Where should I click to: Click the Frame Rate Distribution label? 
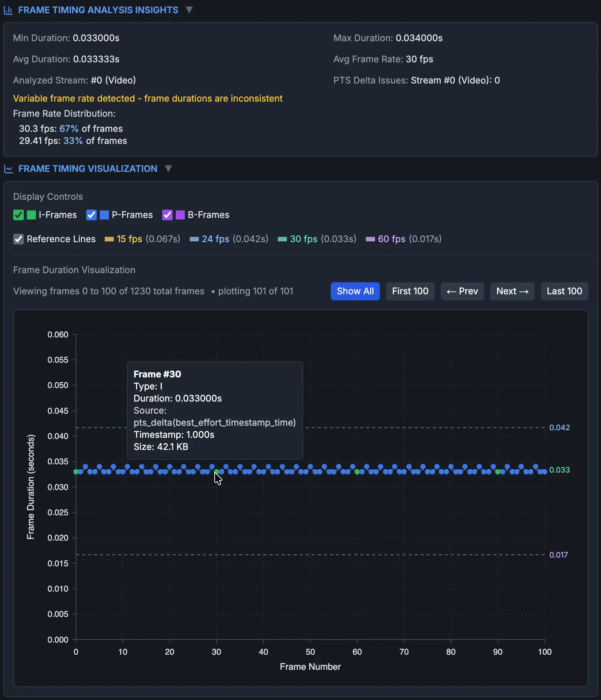[x=64, y=114]
